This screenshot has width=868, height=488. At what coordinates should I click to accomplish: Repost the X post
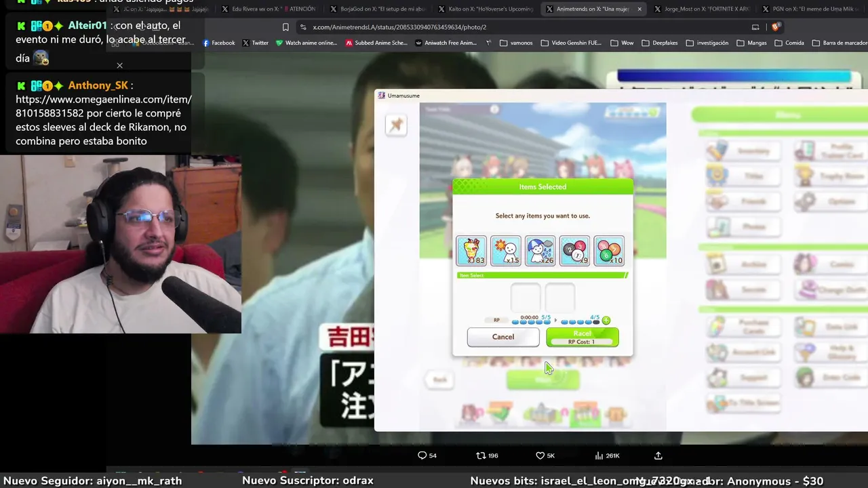[x=487, y=455]
